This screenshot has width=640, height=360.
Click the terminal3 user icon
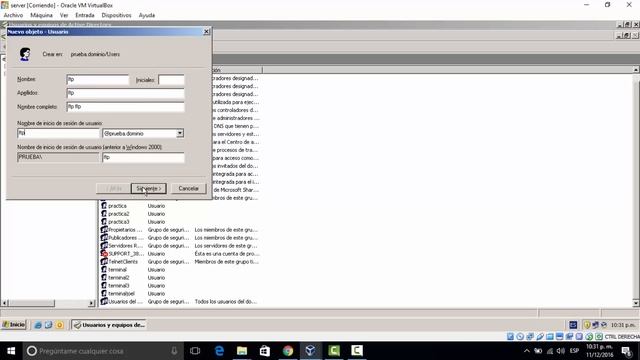click(x=104, y=285)
